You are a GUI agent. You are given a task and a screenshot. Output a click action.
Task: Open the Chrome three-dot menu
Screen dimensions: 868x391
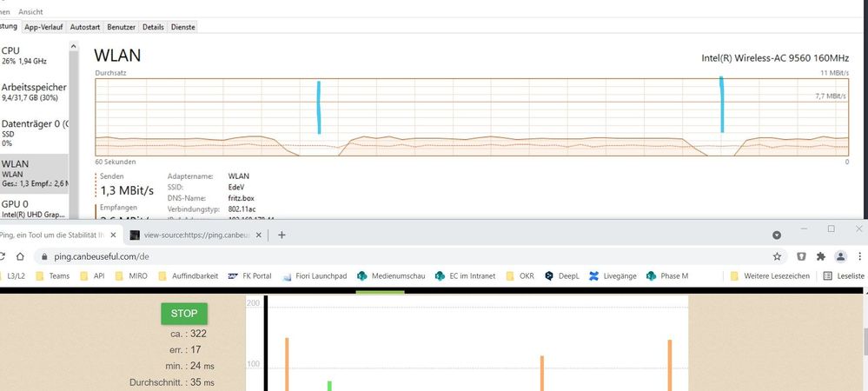click(859, 256)
